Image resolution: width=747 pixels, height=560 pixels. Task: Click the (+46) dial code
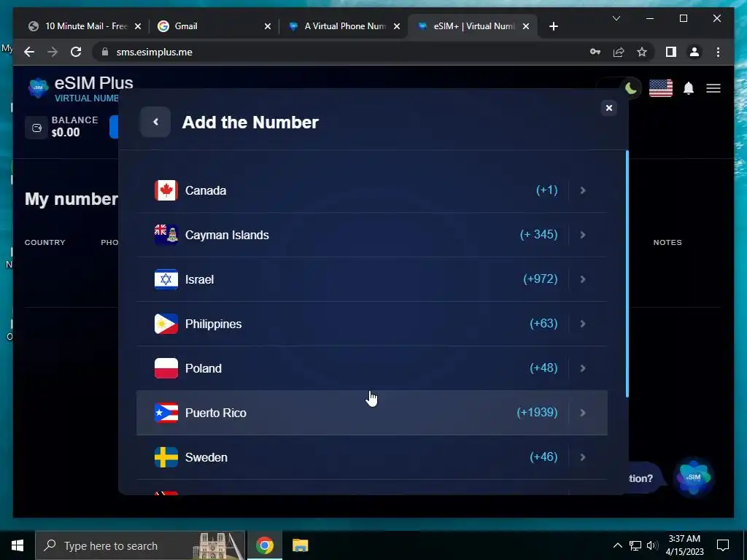click(543, 457)
